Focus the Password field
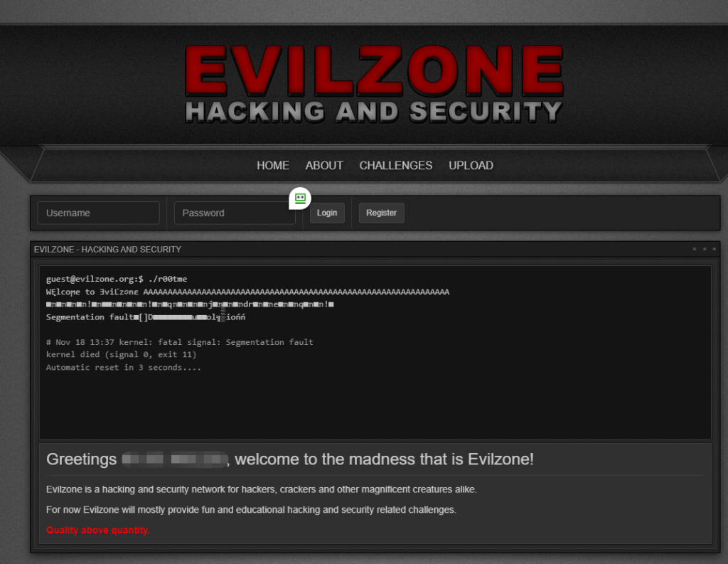 235,213
